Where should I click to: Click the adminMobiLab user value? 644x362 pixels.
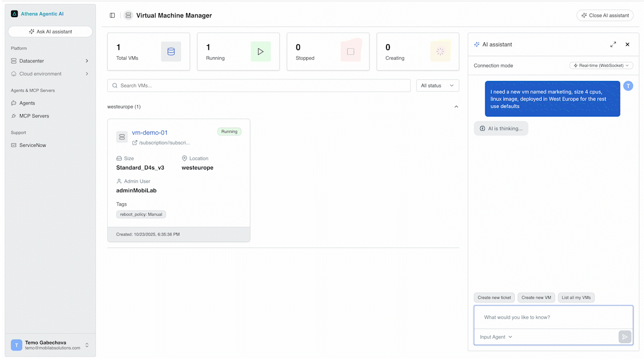click(x=136, y=191)
